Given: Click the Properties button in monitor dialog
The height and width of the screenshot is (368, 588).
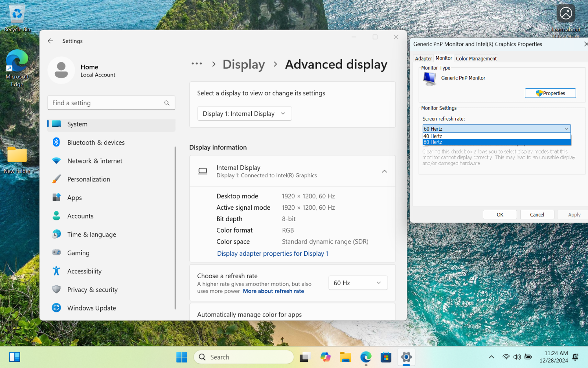Looking at the screenshot, I should pyautogui.click(x=550, y=93).
